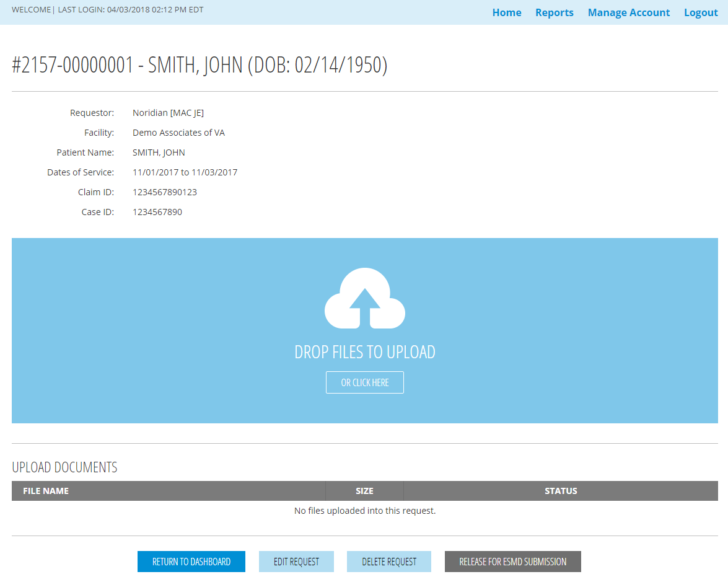Image resolution: width=728 pixels, height=582 pixels.
Task: Open the file picker via OR CLICK HERE
Action: (x=364, y=382)
